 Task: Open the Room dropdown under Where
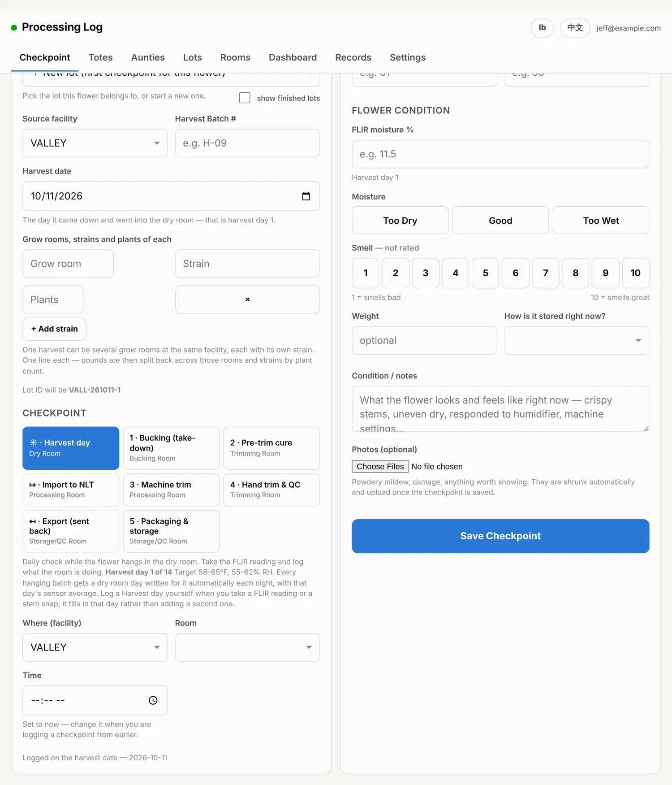click(x=247, y=647)
